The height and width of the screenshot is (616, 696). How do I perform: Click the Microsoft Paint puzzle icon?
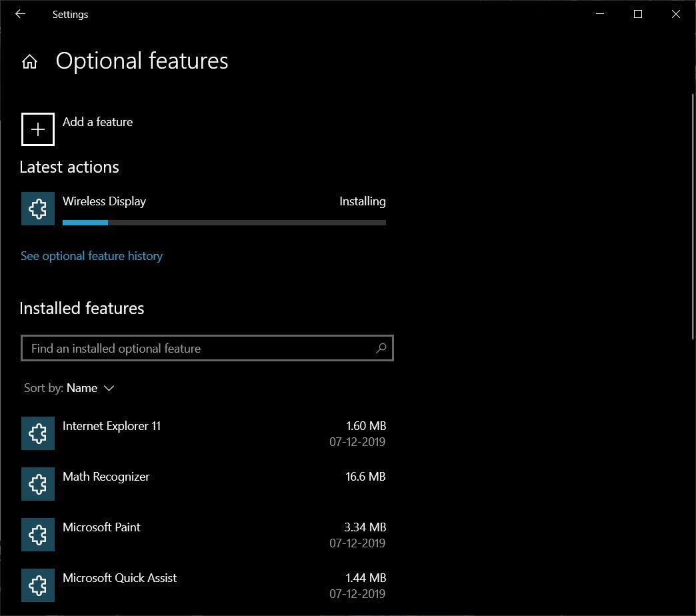click(38, 535)
